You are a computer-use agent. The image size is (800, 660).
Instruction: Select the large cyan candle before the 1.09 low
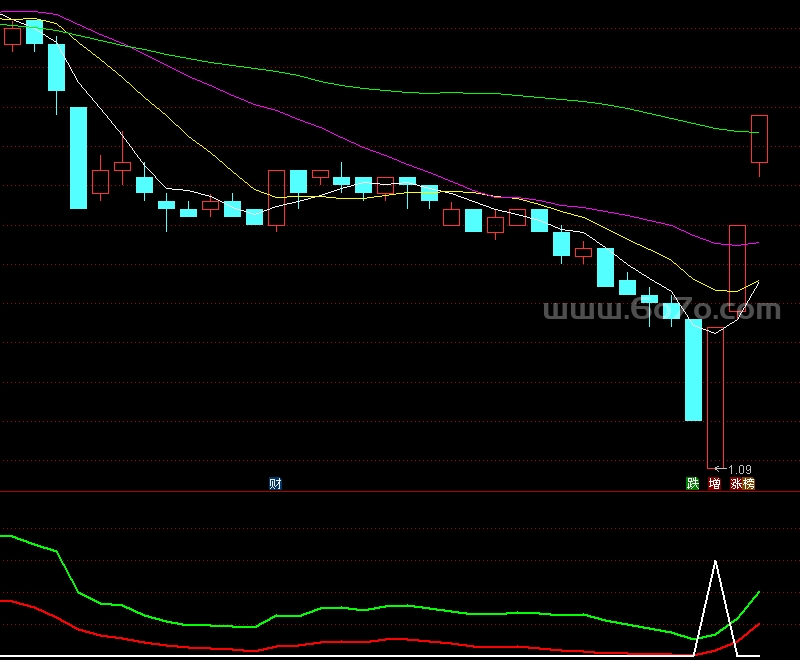[x=693, y=370]
